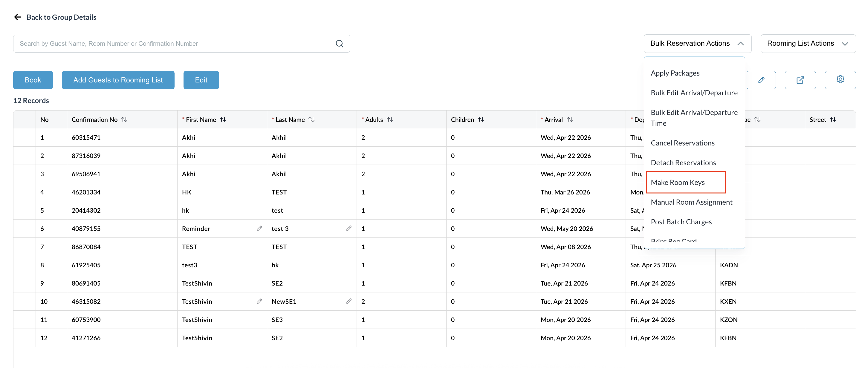Edit first name pencil in row 10
868x368 pixels.
click(259, 301)
